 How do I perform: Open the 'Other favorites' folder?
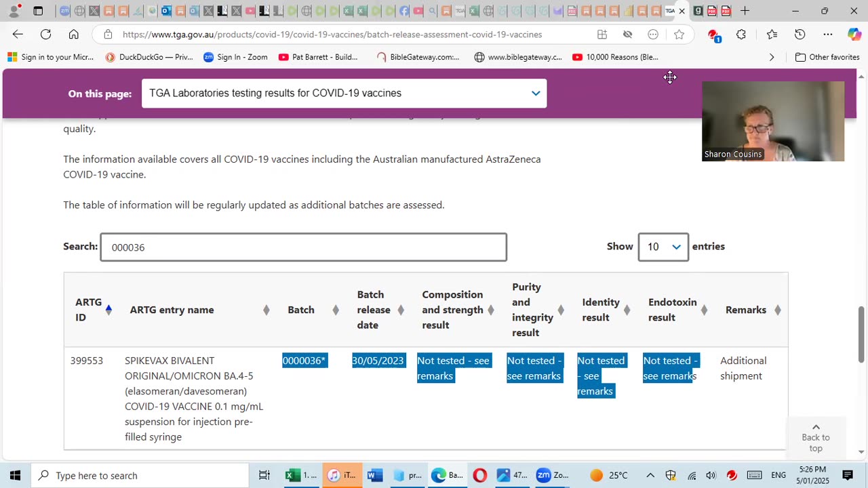(x=827, y=57)
